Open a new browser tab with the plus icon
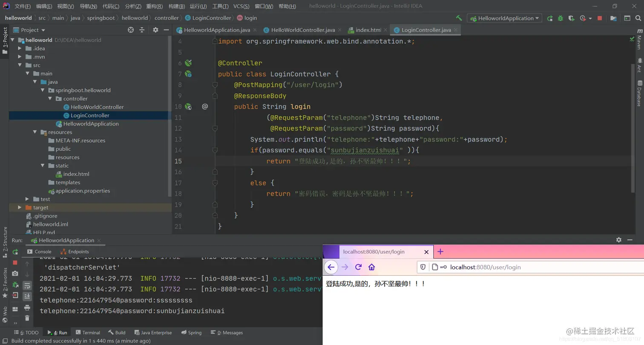Screen dimensions: 644x345 pos(440,251)
